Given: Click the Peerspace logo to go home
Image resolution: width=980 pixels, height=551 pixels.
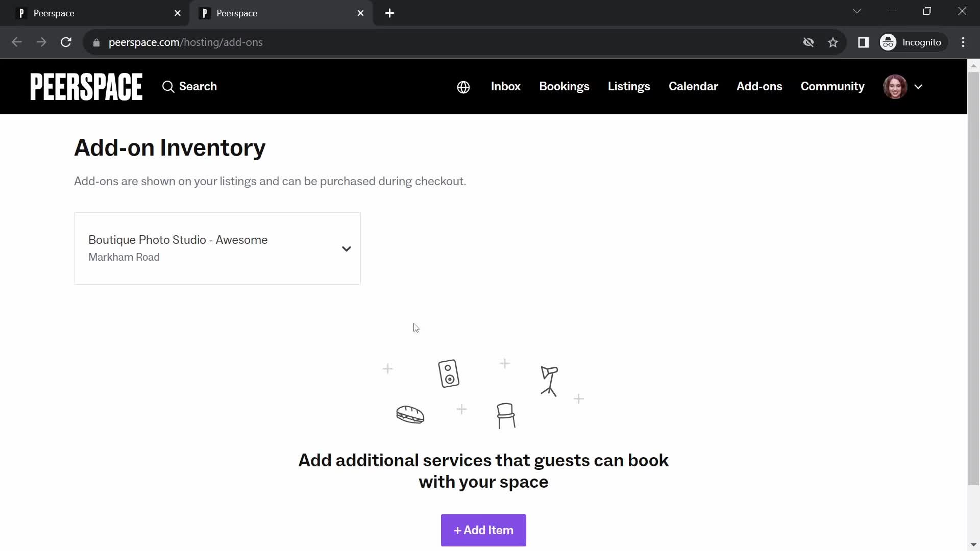Looking at the screenshot, I should click(x=86, y=86).
